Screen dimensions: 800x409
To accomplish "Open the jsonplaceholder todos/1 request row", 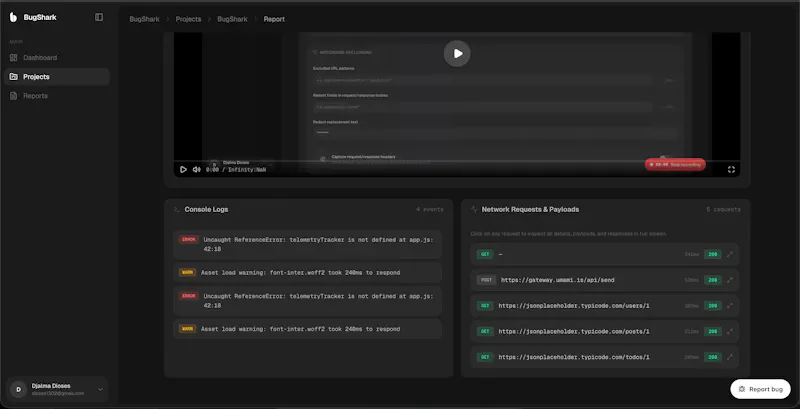I will click(605, 357).
